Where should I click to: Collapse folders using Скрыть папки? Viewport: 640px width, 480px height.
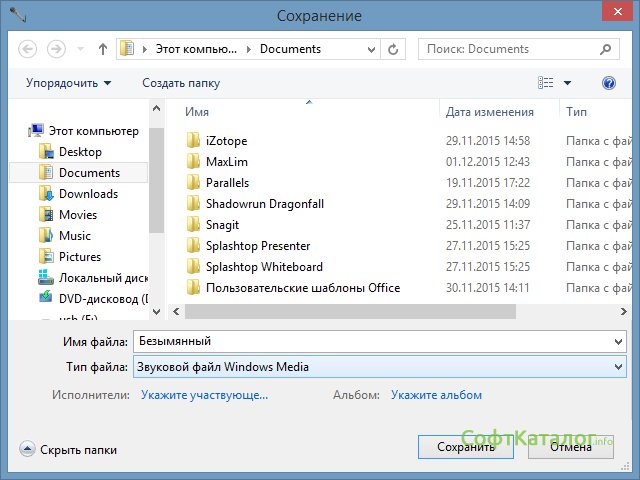pyautogui.click(x=69, y=450)
